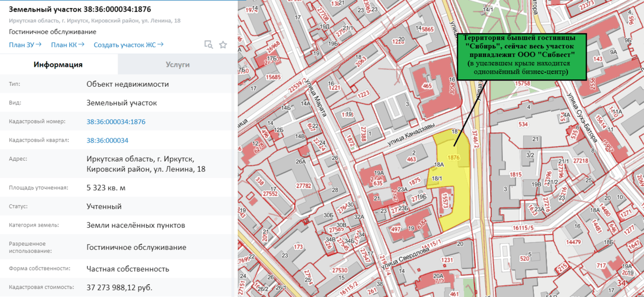Click red building labeled 717 on map
Image resolution: width=644 pixels, height=297 pixels.
pos(601,266)
